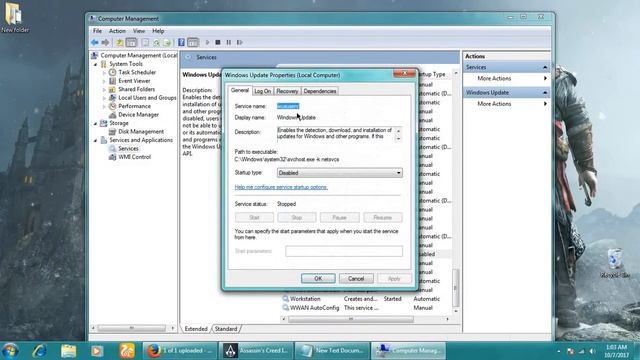Switch to Firefox taskbar window
The height and width of the screenshot is (360, 640).
[x=180, y=351]
